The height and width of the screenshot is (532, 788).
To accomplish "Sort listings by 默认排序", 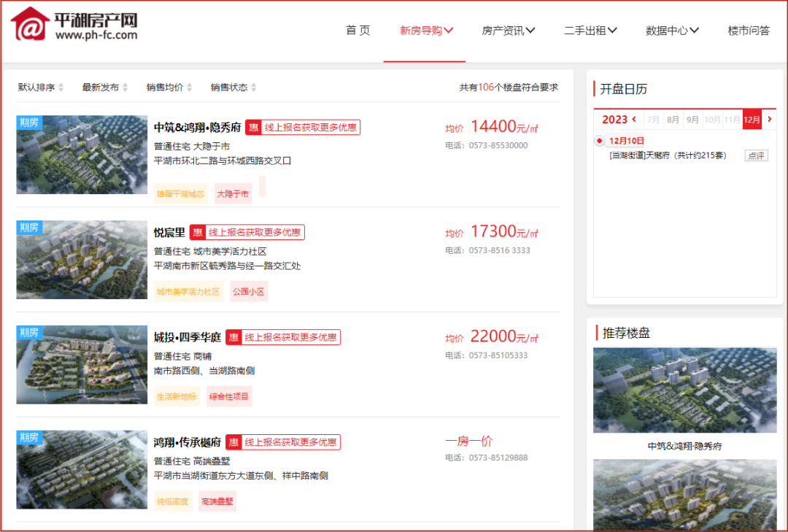I will click(41, 88).
